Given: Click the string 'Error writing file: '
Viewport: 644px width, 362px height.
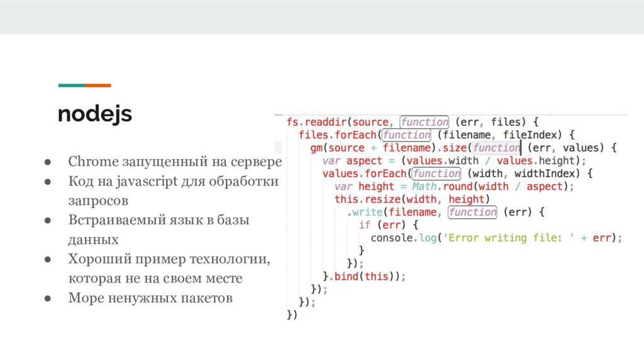Looking at the screenshot, I should (x=508, y=238).
